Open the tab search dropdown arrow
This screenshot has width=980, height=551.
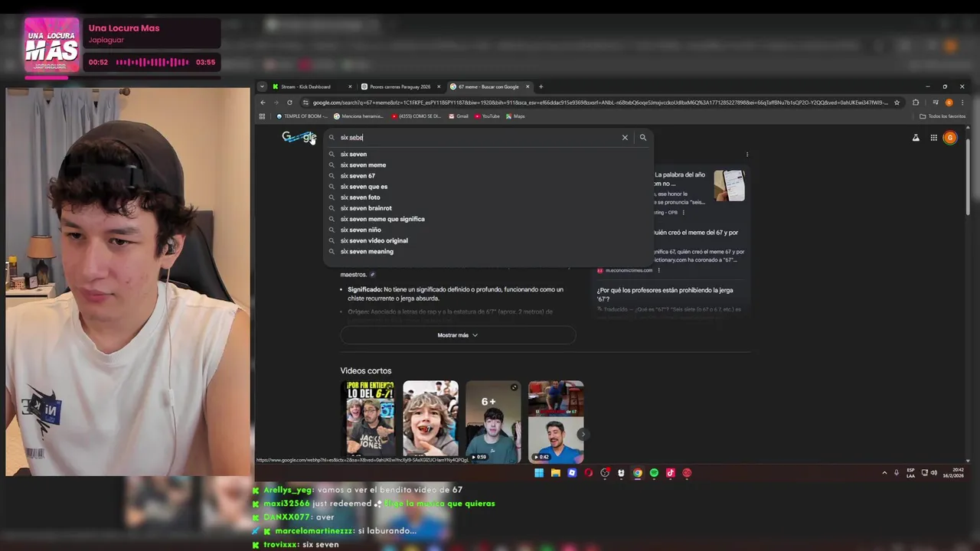tap(262, 86)
